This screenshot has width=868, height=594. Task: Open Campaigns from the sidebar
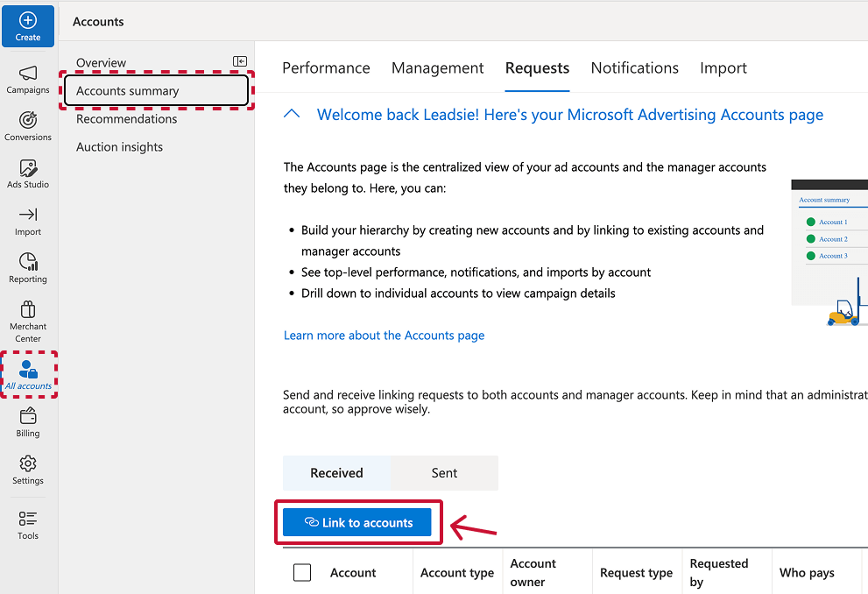(x=28, y=80)
